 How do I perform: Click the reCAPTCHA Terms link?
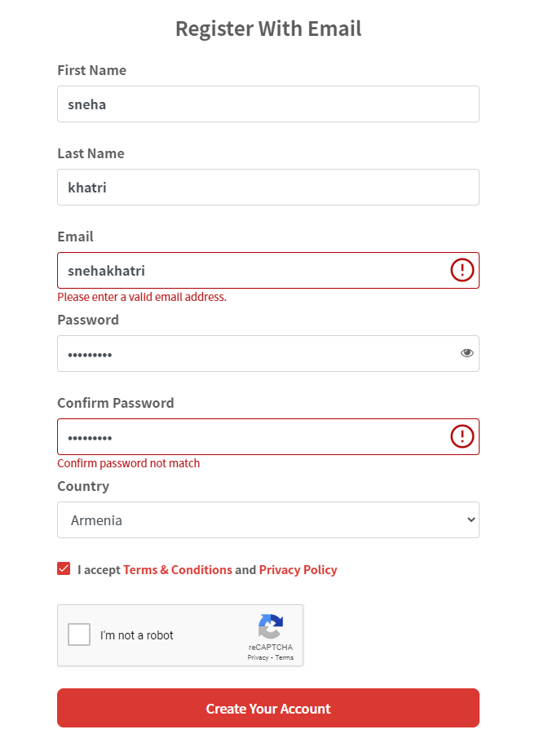(284, 657)
